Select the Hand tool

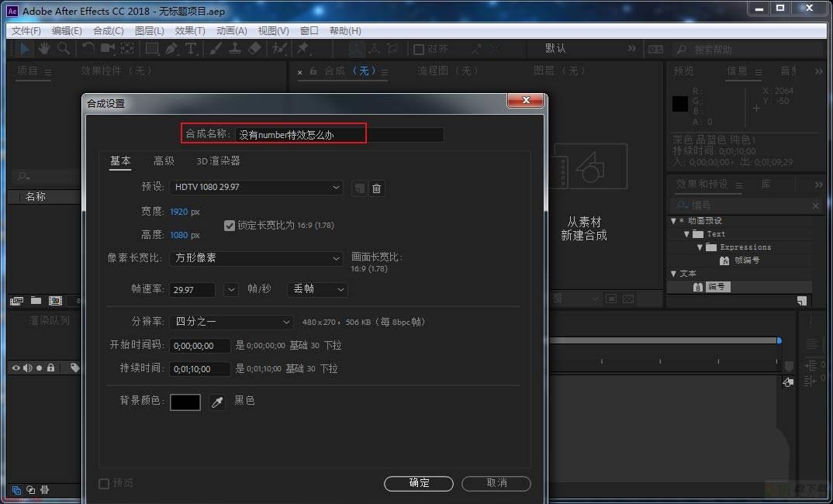[44, 49]
